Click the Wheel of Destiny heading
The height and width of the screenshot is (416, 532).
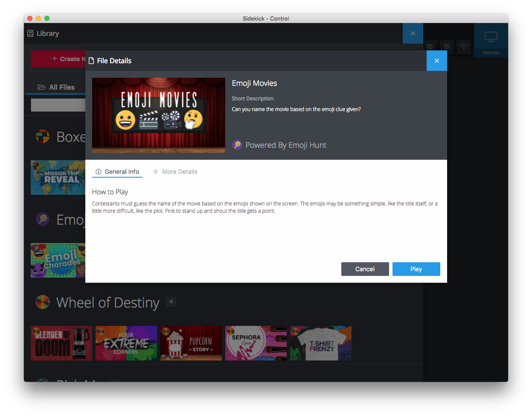click(x=108, y=302)
